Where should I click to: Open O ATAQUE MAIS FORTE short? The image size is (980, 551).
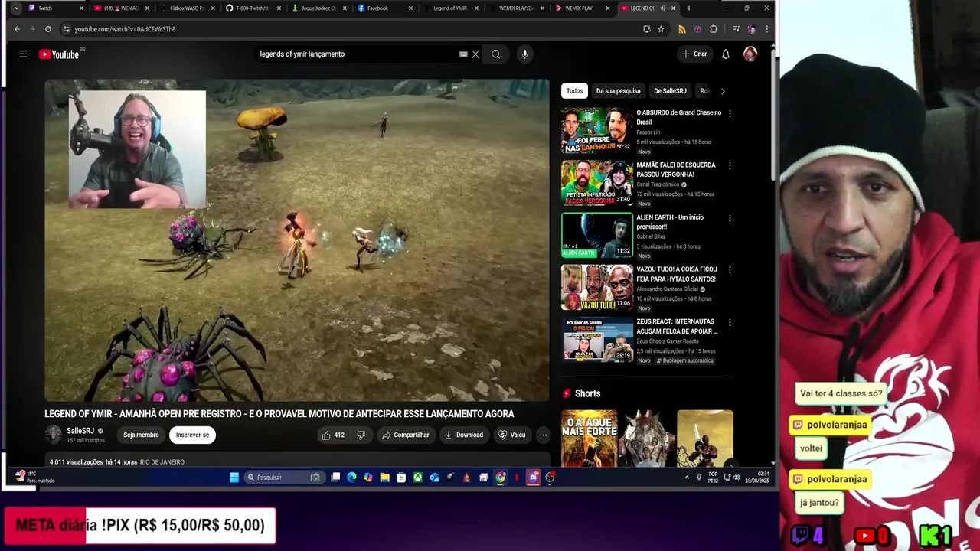click(x=589, y=438)
